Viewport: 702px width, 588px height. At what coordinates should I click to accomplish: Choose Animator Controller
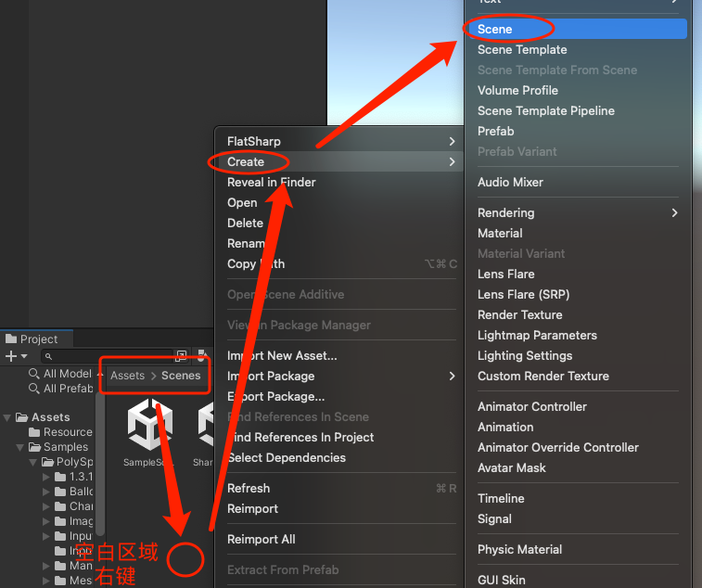(577, 406)
